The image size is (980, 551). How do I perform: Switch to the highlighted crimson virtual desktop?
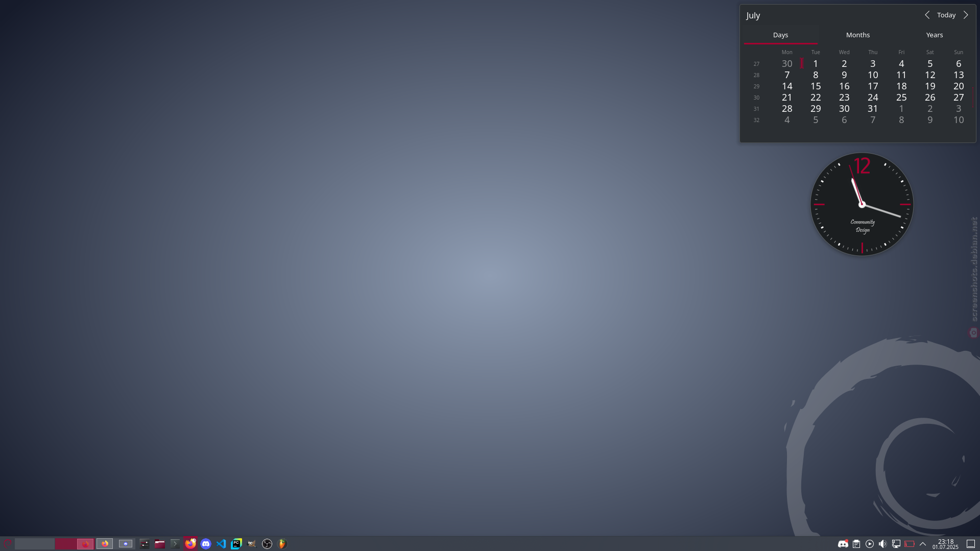point(75,544)
